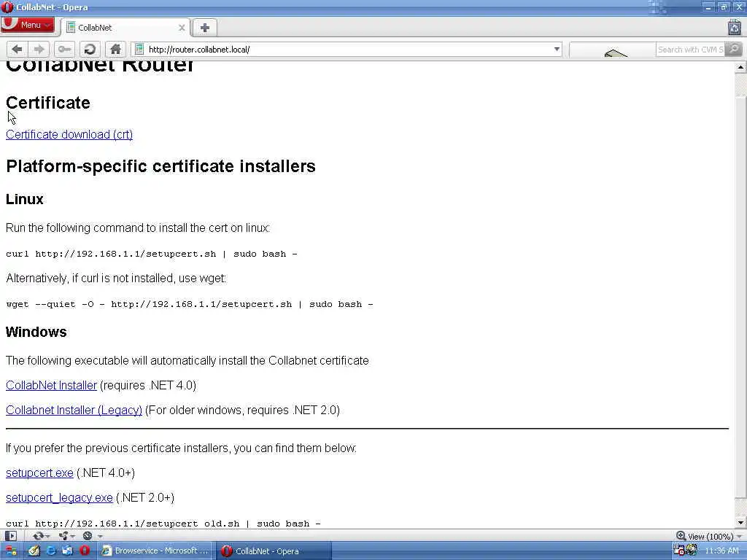Click the curl setupcert.sh command text
Viewport: 747px width, 560px height.
click(152, 254)
